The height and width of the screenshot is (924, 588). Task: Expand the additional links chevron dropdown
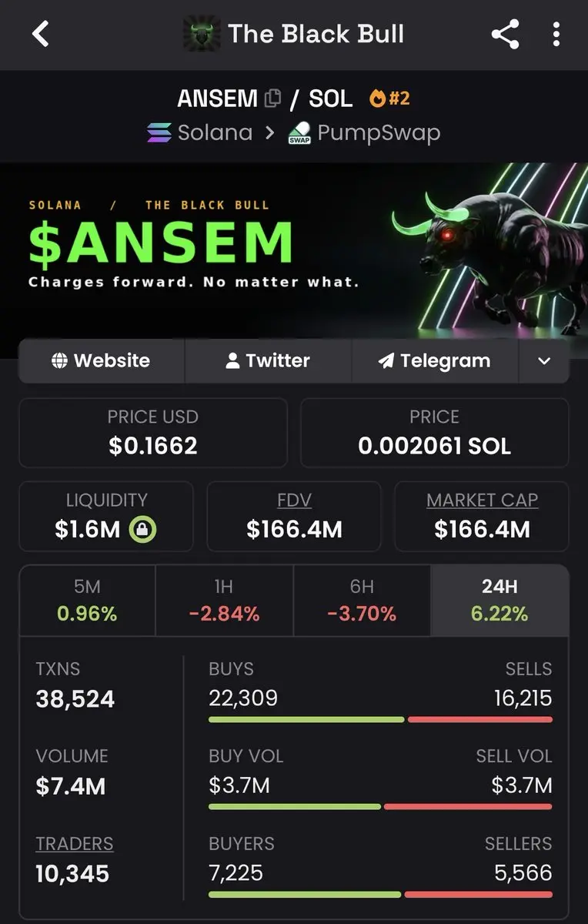[x=544, y=360]
